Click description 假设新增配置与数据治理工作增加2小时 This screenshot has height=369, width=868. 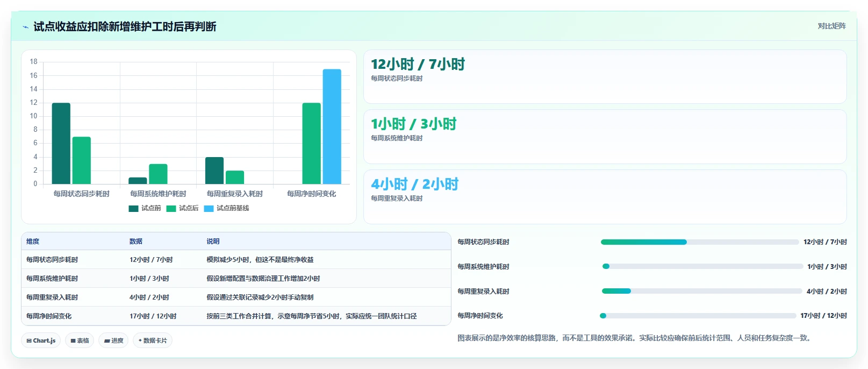point(263,279)
